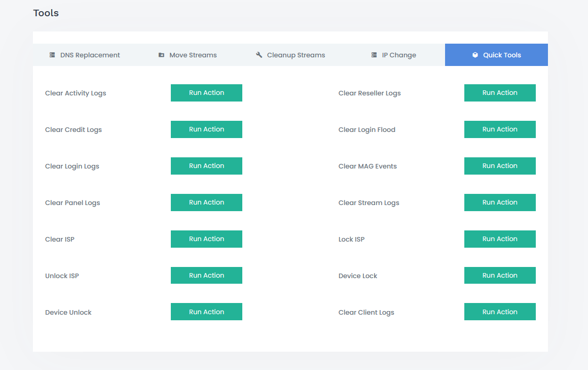
Task: Execute the Clear Stream Logs action
Action: point(500,203)
